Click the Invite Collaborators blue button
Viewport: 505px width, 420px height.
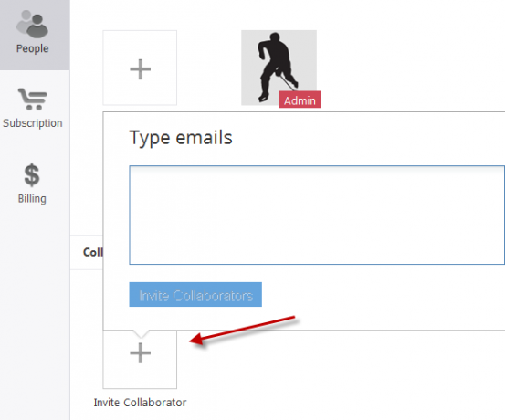195,294
